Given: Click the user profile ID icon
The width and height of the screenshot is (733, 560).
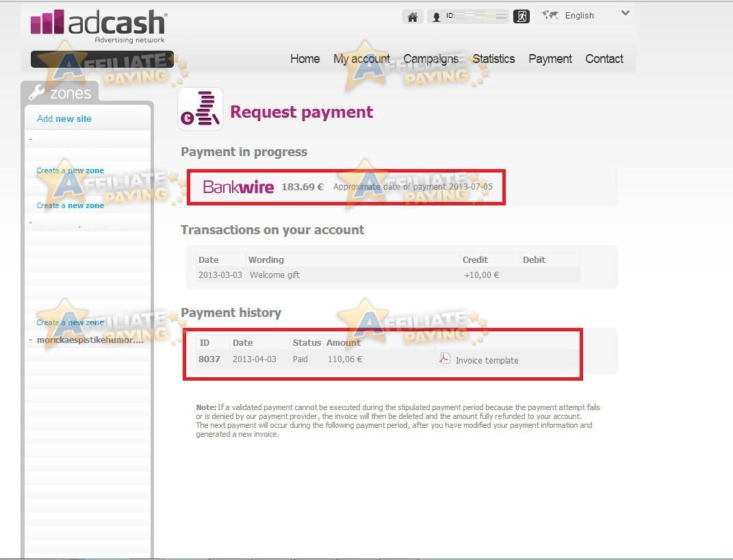Looking at the screenshot, I should pos(437,17).
